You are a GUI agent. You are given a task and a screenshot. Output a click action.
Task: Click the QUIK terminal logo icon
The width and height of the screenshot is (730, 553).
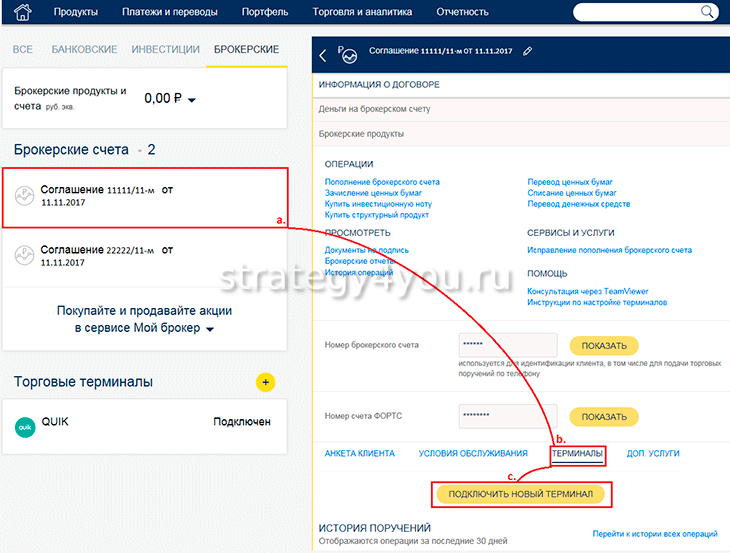click(x=26, y=423)
